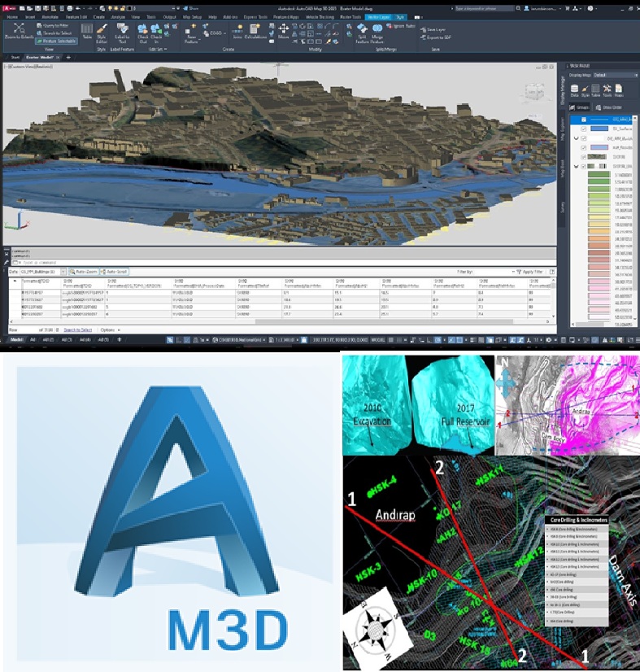Viewport: 640px width, 672px height.
Task: Open the Feature Edit ribbon tab
Action: pyautogui.click(x=76, y=17)
